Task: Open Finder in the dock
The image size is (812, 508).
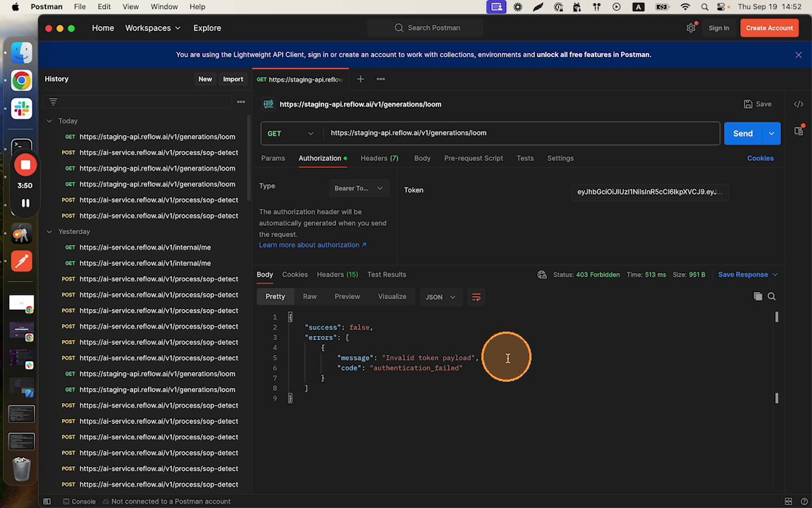Action: pyautogui.click(x=22, y=52)
